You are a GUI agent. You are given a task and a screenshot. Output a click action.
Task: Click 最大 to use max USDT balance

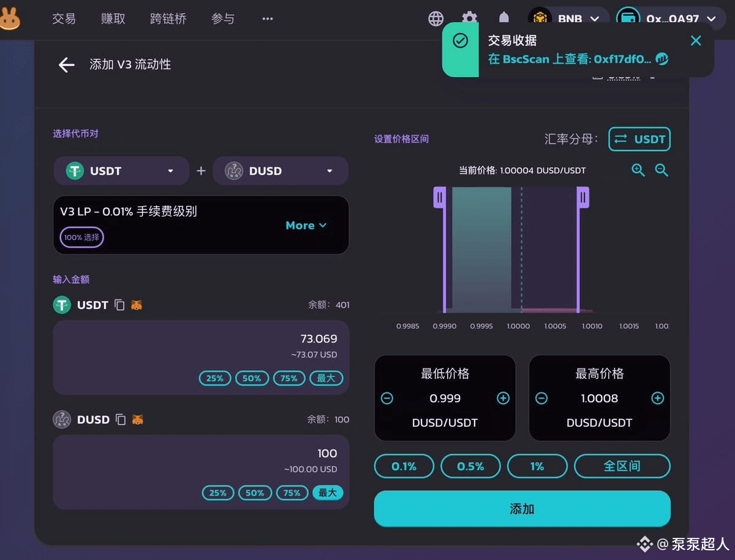[x=326, y=378]
